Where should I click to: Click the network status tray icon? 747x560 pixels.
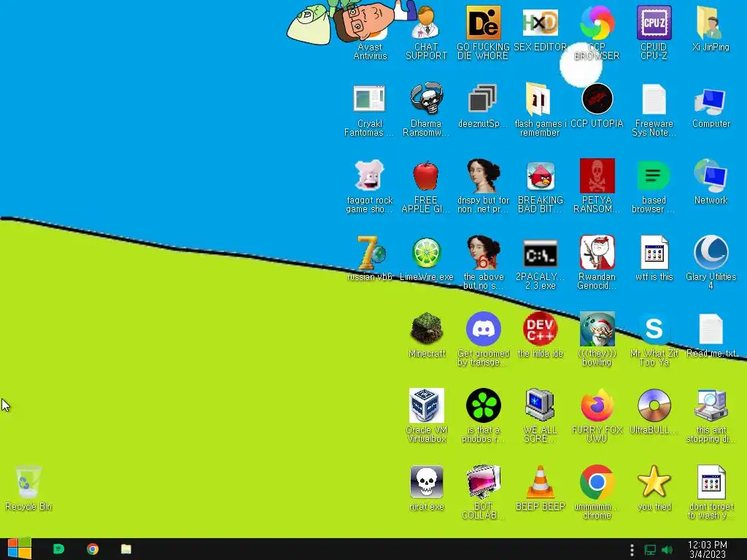[x=650, y=550]
